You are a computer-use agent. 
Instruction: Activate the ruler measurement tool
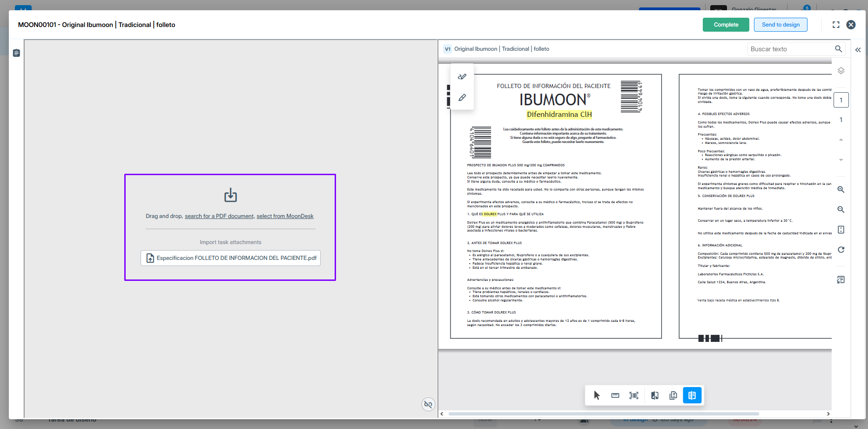(615, 395)
